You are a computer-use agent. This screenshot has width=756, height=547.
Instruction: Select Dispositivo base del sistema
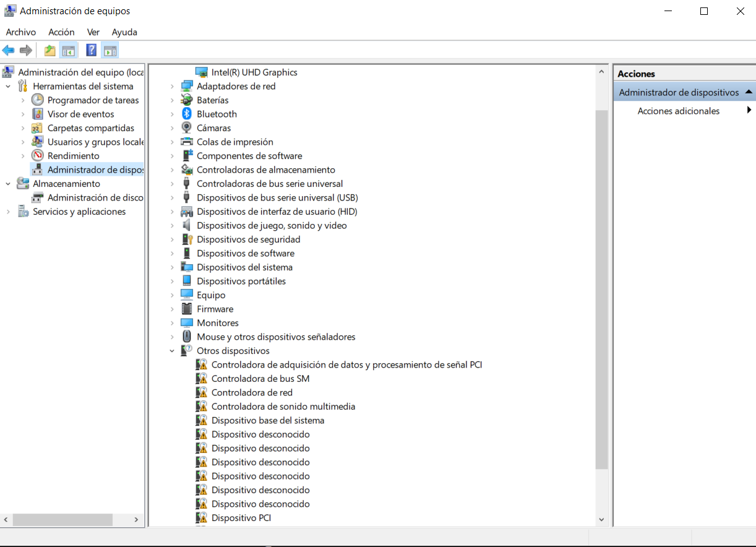(268, 420)
